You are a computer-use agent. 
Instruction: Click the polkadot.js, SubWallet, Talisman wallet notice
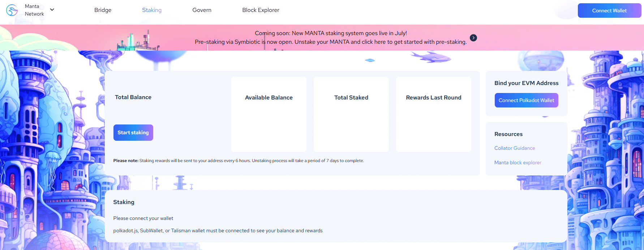pos(218,230)
